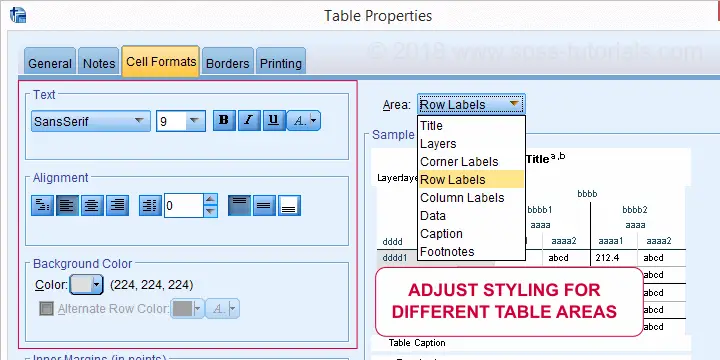Choose Data from Area list
The height and width of the screenshot is (360, 720).
tap(472, 215)
